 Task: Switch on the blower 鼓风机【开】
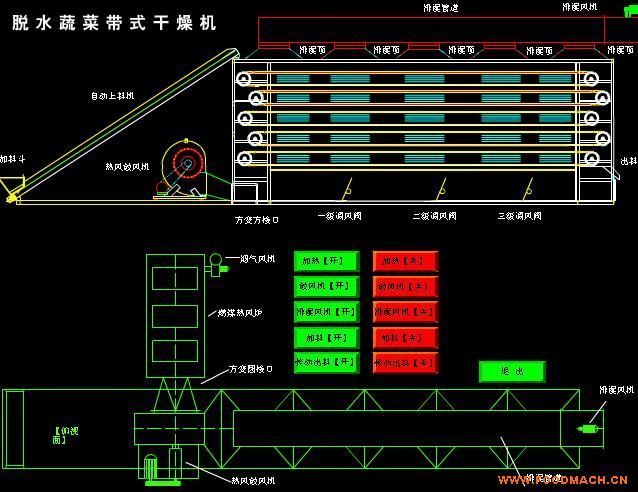[326, 286]
